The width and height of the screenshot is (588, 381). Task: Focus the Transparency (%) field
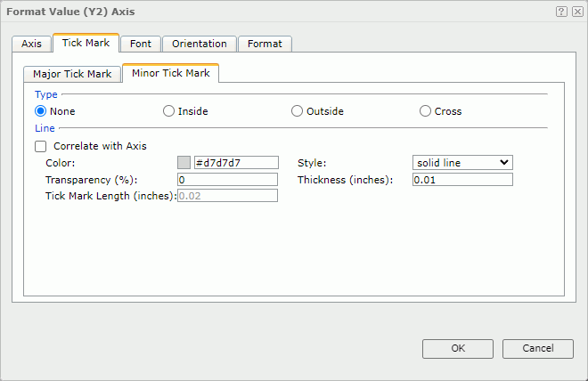point(227,180)
